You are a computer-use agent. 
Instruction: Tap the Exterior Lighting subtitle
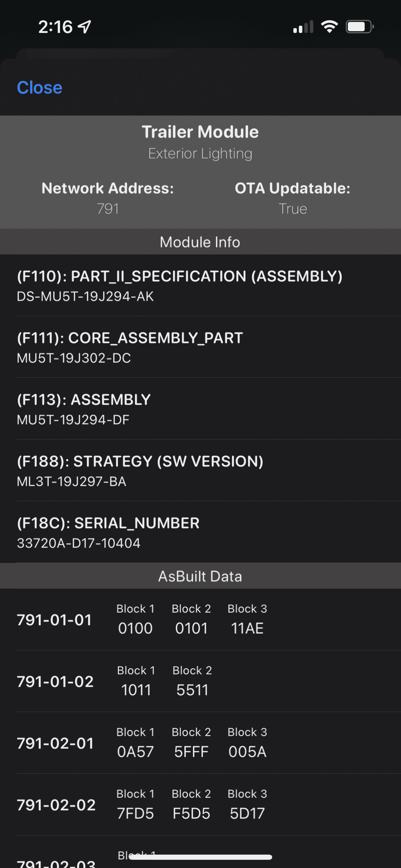pos(200,153)
